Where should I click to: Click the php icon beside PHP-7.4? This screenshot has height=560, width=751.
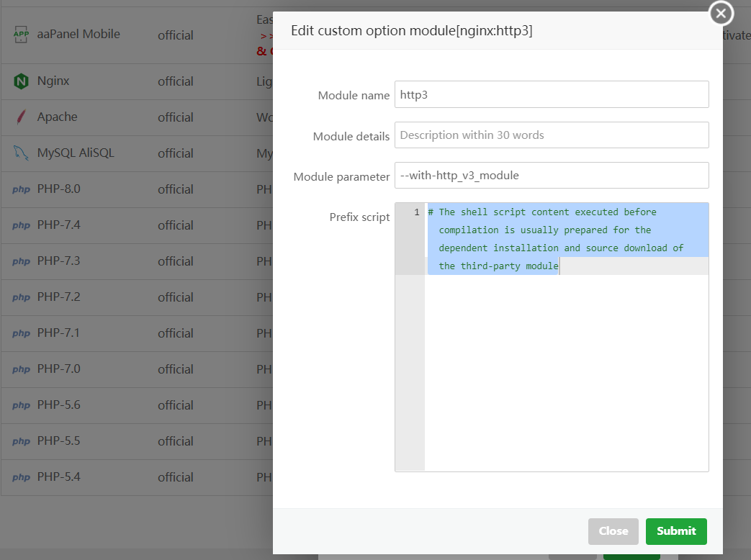21,225
